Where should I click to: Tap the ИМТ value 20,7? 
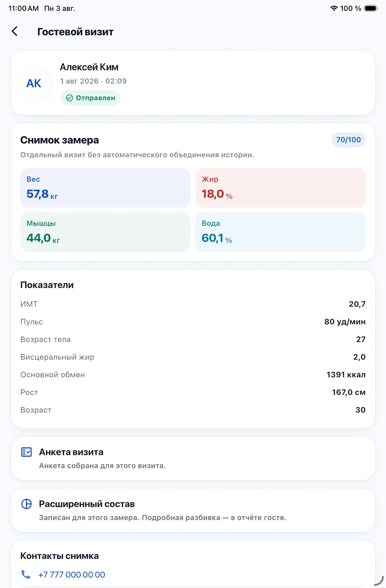[x=357, y=304]
